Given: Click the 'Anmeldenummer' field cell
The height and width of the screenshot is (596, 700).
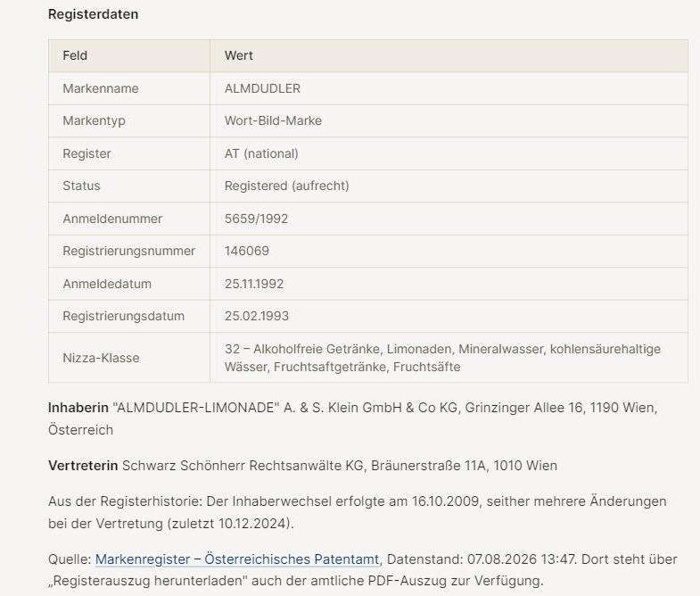Looking at the screenshot, I should point(129,219).
